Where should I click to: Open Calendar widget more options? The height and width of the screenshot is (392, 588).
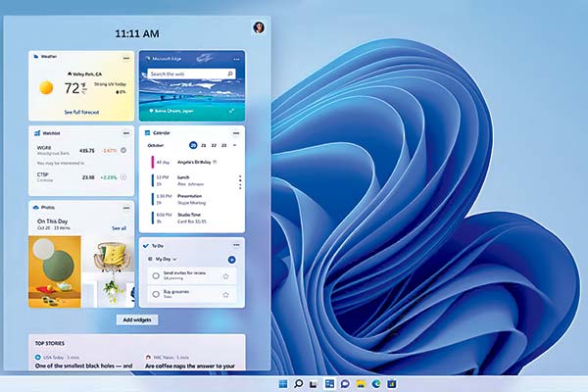click(x=236, y=133)
